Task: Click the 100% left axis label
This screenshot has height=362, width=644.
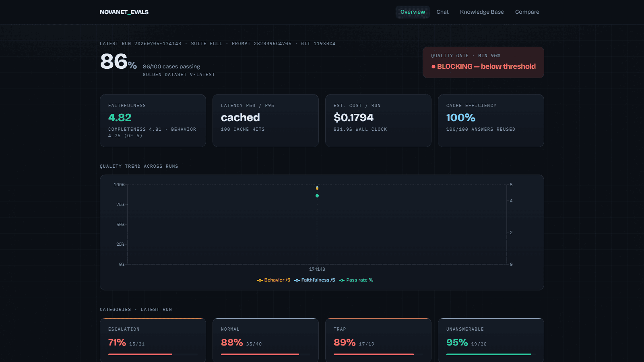Action: coord(119,185)
